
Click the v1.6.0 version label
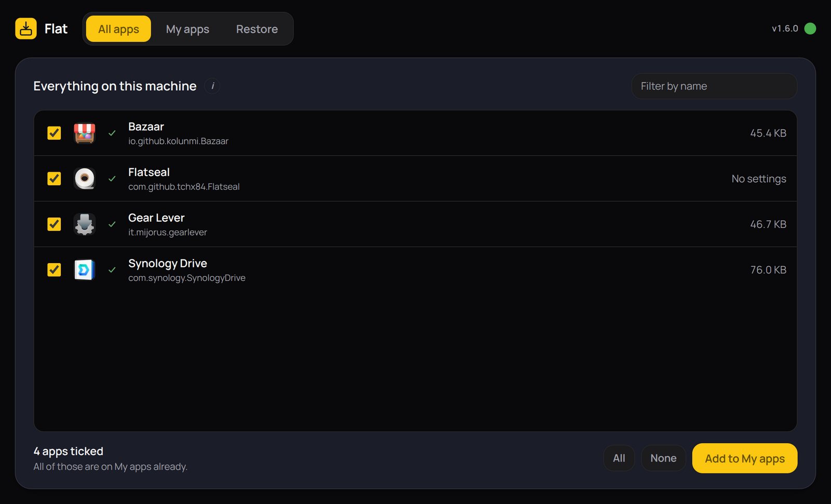(785, 29)
